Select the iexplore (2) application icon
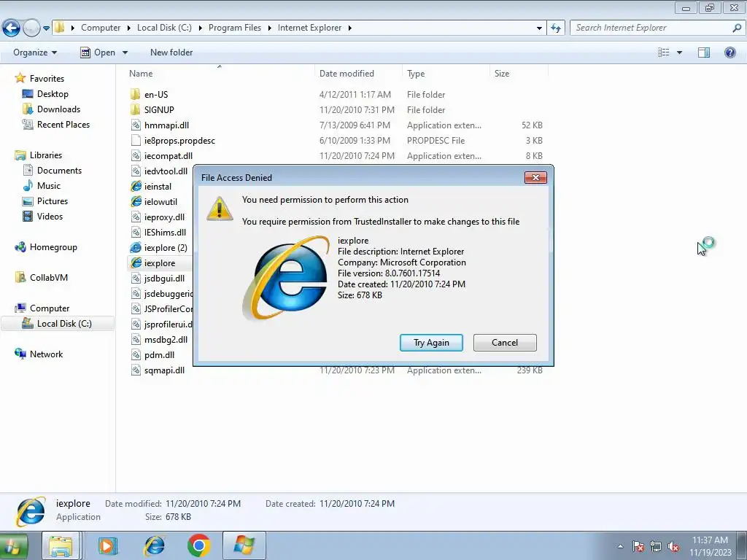Image resolution: width=747 pixels, height=560 pixels. [x=136, y=248]
